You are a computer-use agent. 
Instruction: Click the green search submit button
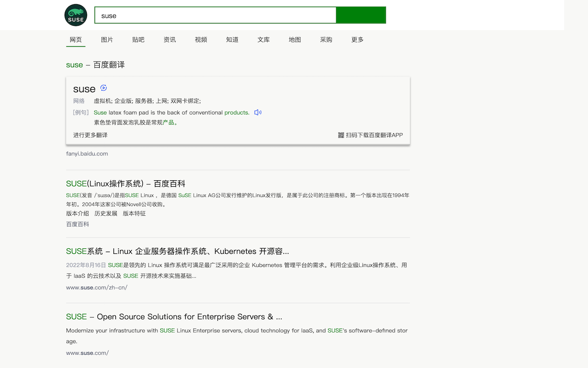pos(361,15)
